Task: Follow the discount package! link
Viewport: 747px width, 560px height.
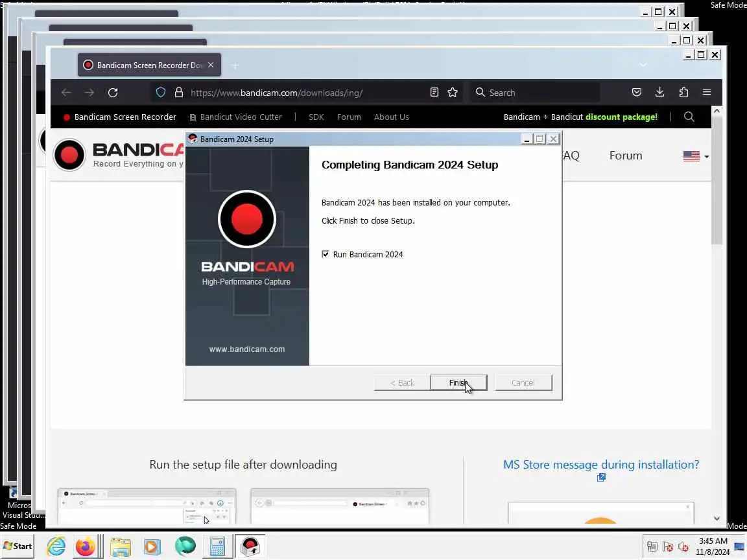Action: coord(621,117)
